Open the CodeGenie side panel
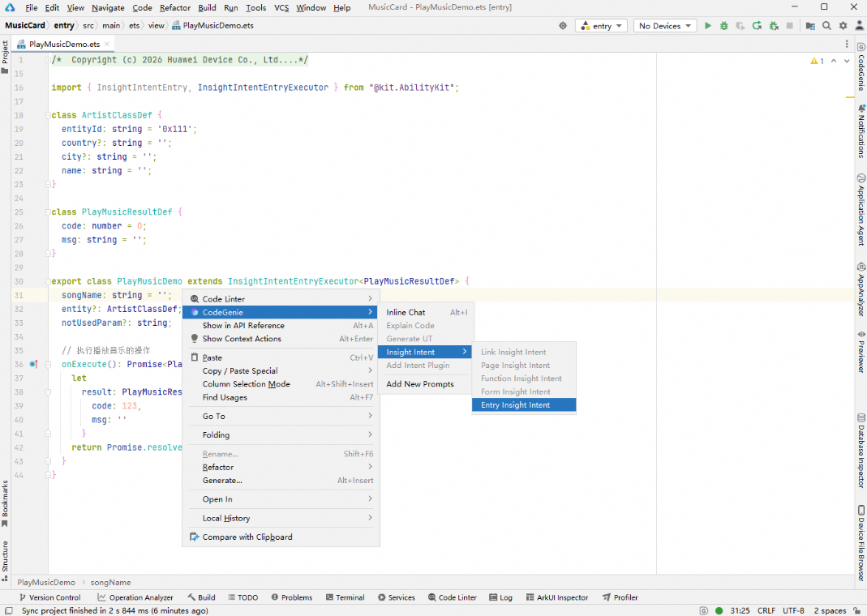867x616 pixels. [861, 73]
